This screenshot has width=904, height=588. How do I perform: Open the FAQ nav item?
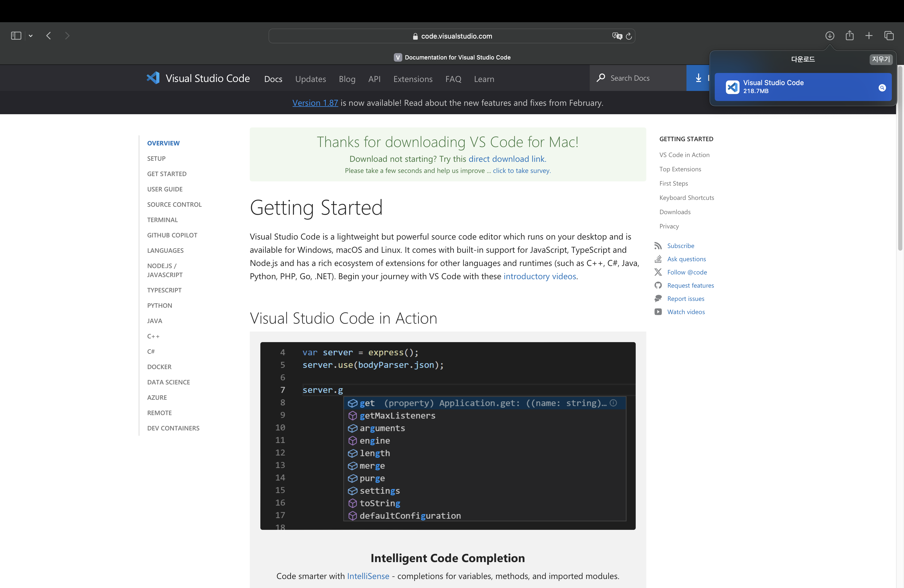click(453, 79)
